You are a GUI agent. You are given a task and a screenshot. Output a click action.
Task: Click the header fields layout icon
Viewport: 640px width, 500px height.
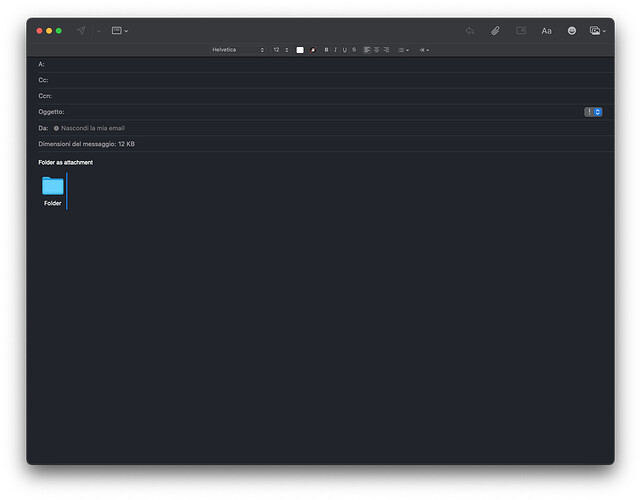pyautogui.click(x=119, y=31)
